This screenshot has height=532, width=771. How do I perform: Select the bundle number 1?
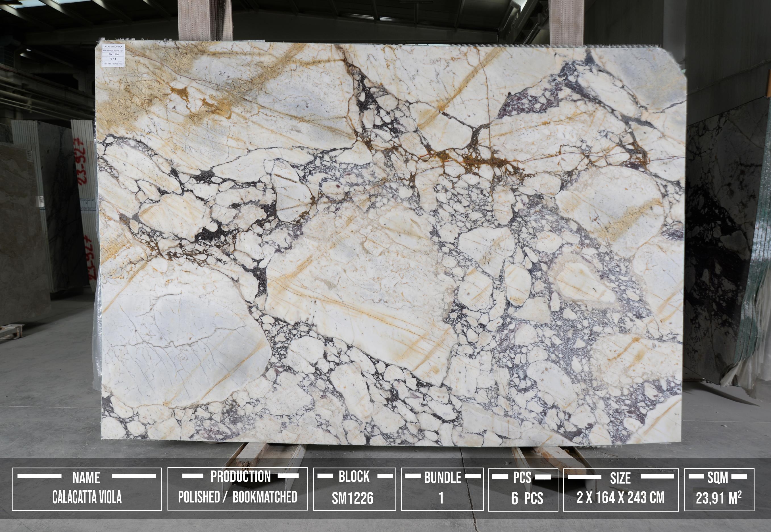pos(441,498)
